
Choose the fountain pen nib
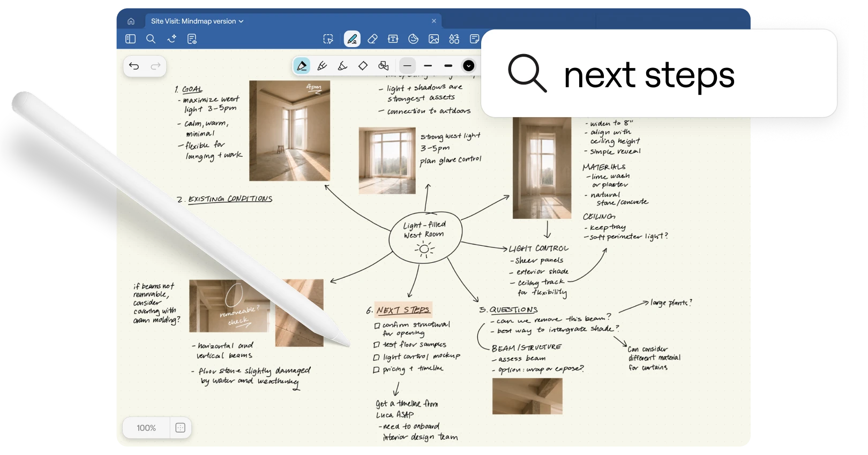coord(322,66)
